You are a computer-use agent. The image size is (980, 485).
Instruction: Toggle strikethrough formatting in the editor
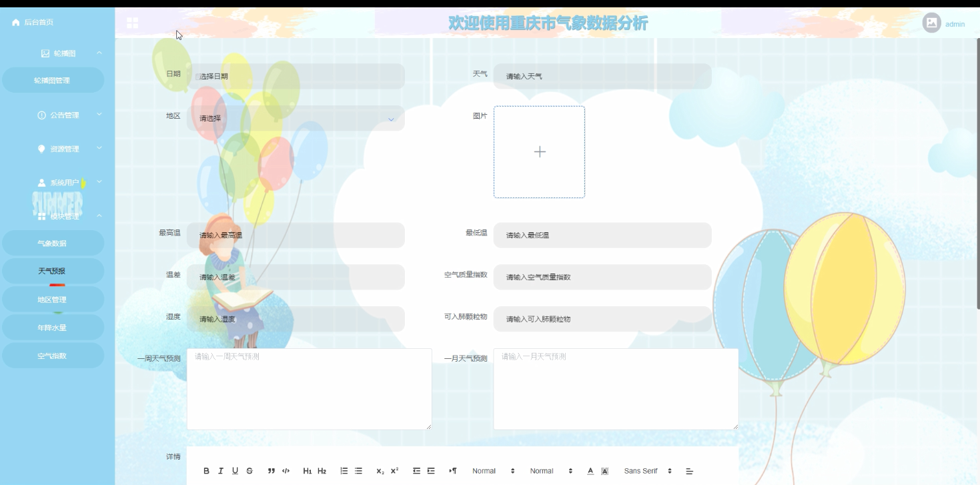click(x=250, y=471)
